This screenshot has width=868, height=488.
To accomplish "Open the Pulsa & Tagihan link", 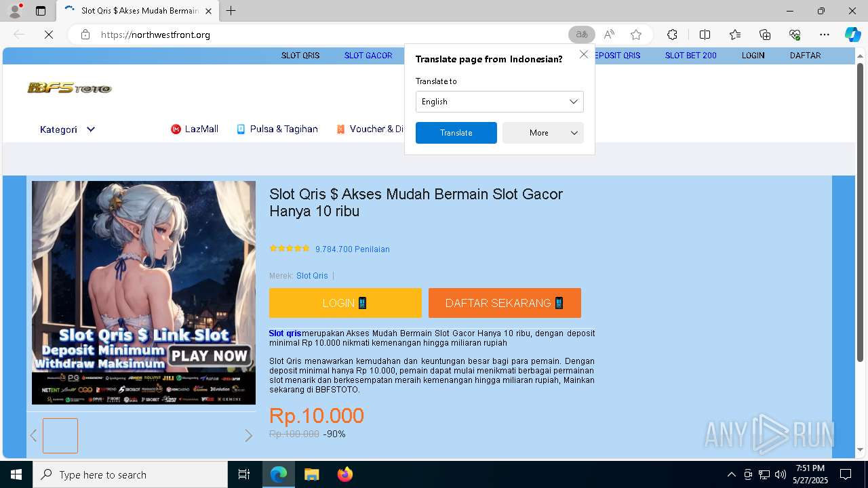I will coord(277,129).
